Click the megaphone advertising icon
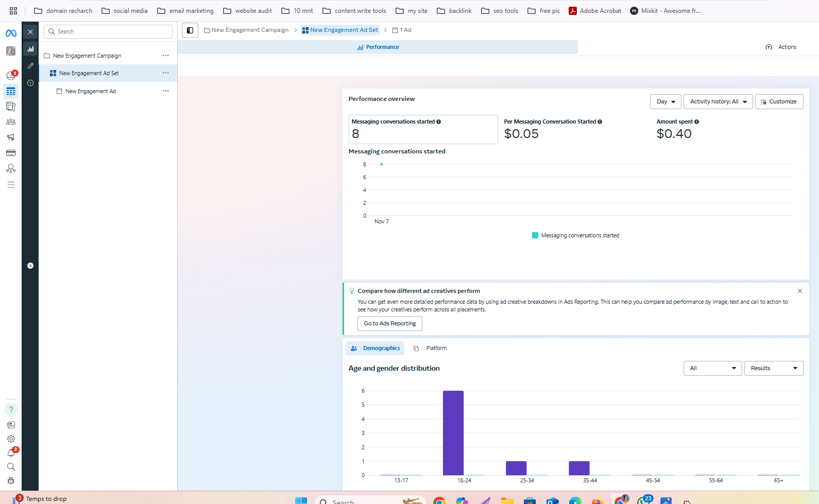819x504 pixels. [x=11, y=137]
